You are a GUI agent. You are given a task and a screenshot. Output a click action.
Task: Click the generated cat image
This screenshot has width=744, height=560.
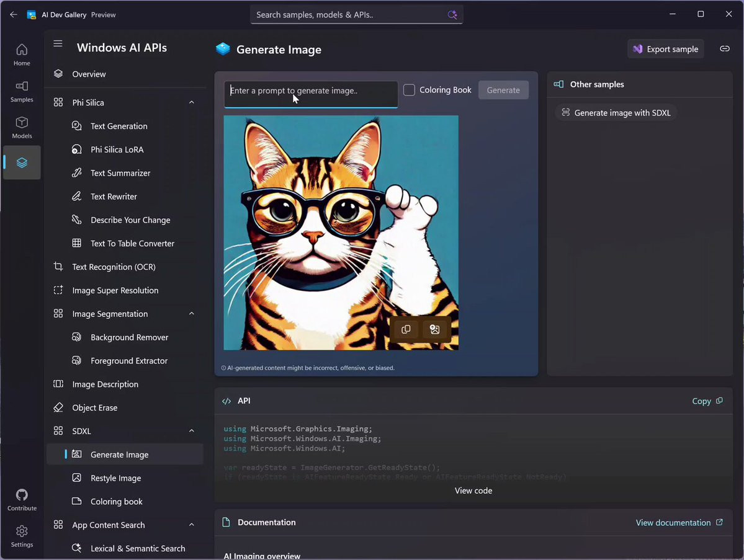click(341, 233)
